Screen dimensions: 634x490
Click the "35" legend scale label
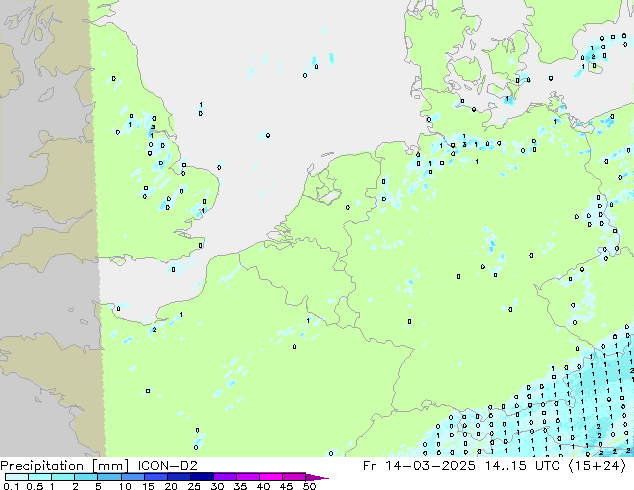pyautogui.click(x=240, y=486)
